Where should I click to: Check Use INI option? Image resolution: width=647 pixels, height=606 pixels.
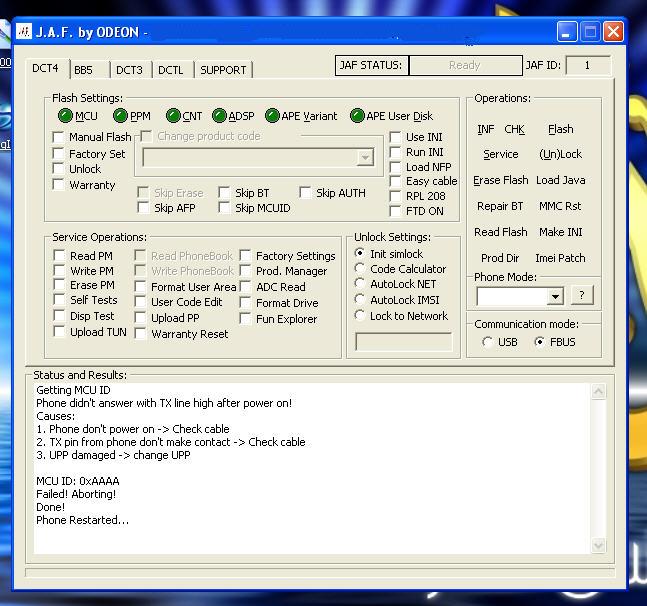click(395, 137)
